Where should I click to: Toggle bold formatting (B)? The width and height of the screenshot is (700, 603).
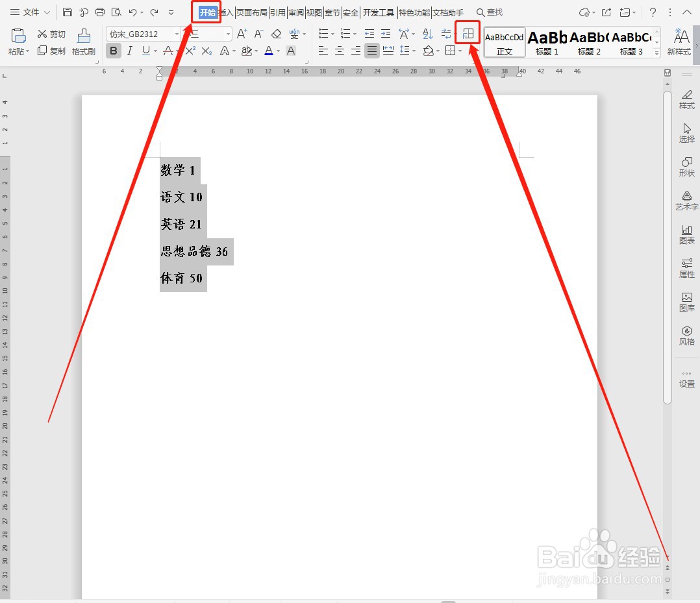[x=114, y=51]
